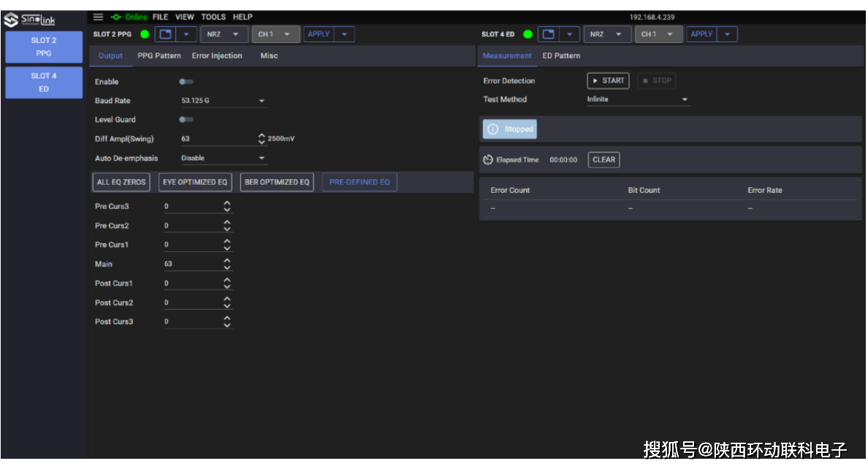Select SLOT 4 ED in sidebar
The height and width of the screenshot is (469, 868).
[x=44, y=83]
